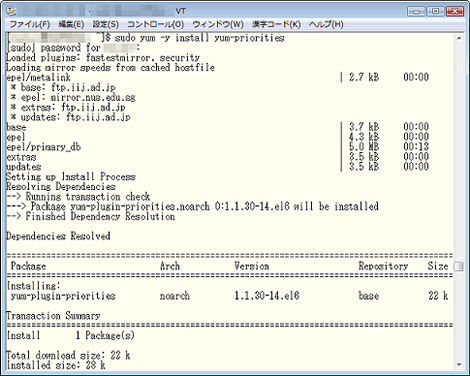Click the '22 k' size table cell

tap(438, 296)
